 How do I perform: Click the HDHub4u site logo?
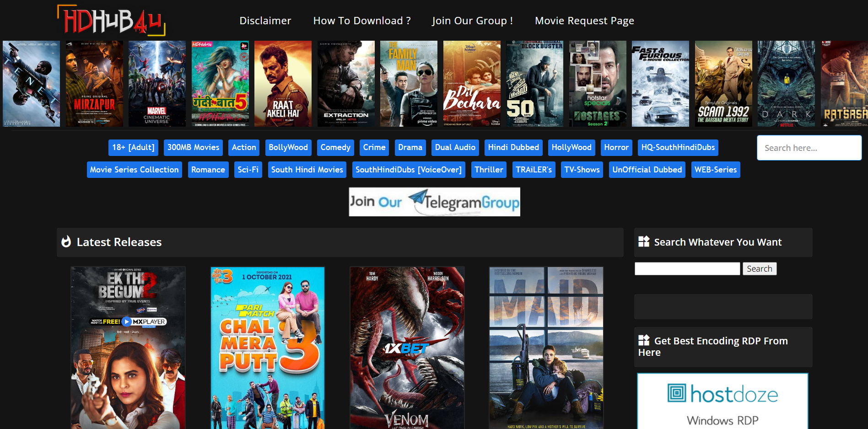pos(111,21)
